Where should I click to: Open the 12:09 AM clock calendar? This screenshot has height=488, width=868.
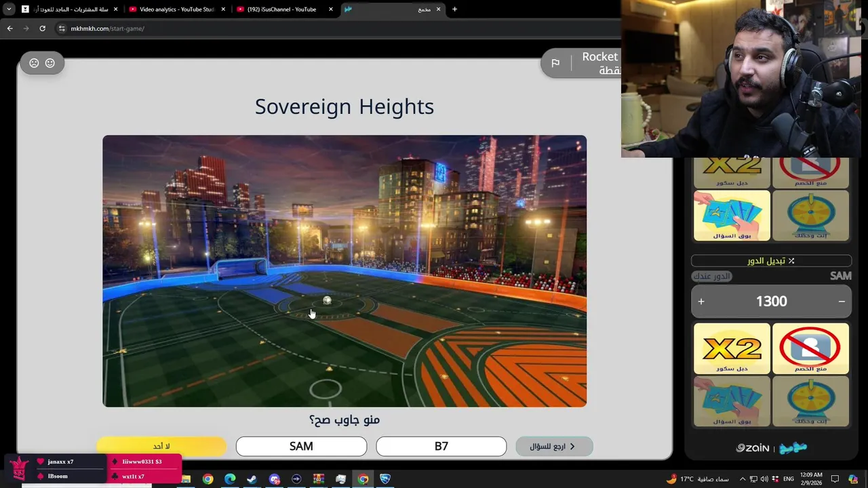tap(812, 479)
